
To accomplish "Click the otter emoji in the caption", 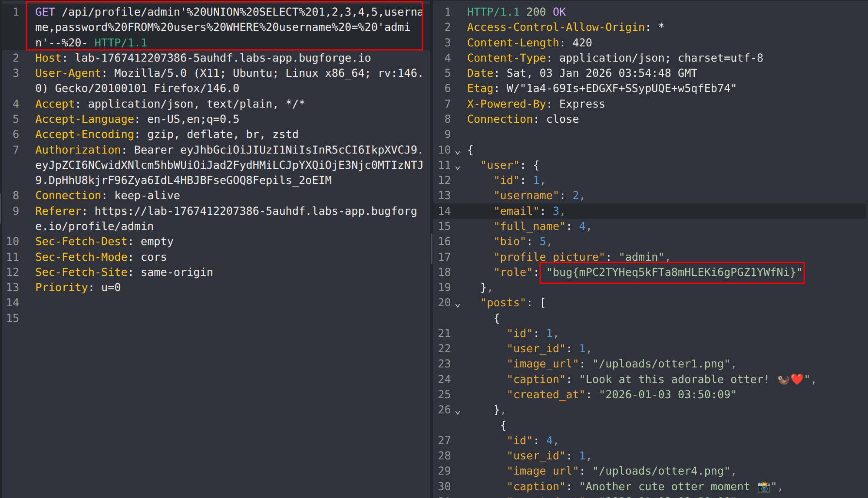I will pos(783,380).
